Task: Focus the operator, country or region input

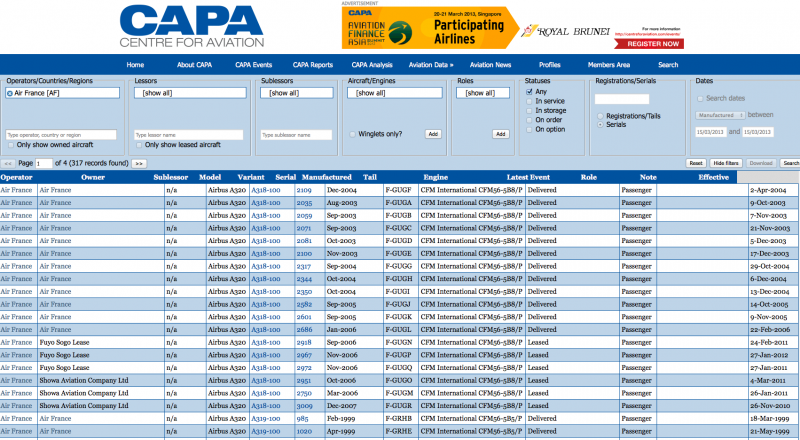Action: (61, 135)
